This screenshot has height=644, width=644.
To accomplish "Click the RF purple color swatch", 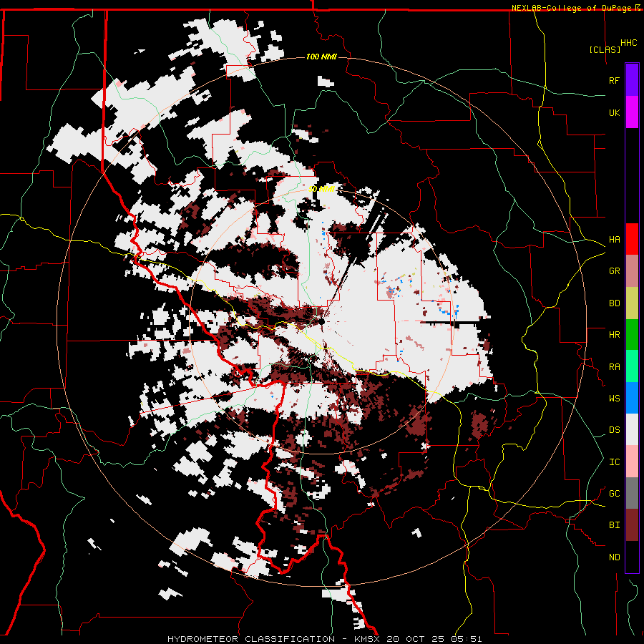I will tap(632, 80).
